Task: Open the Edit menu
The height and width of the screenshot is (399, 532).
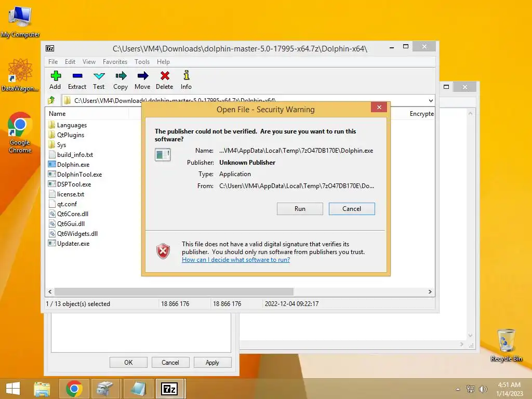Action: [x=70, y=62]
